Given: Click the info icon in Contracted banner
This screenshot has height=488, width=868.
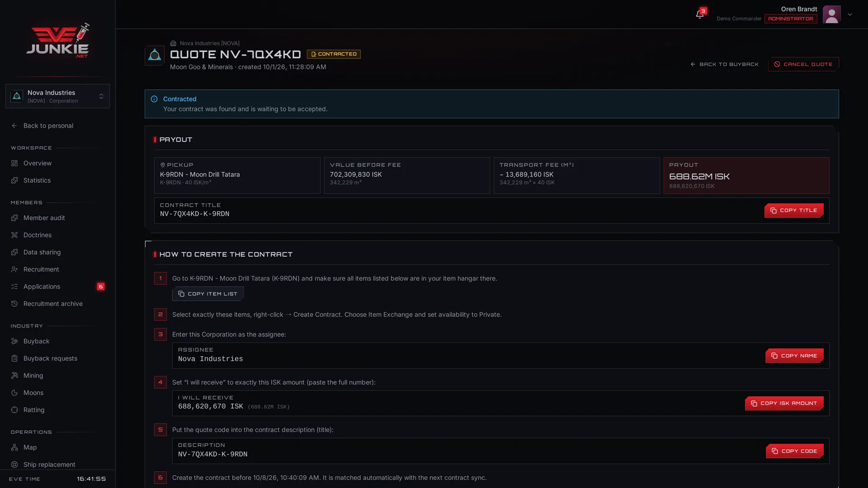Looking at the screenshot, I should tap(154, 99).
